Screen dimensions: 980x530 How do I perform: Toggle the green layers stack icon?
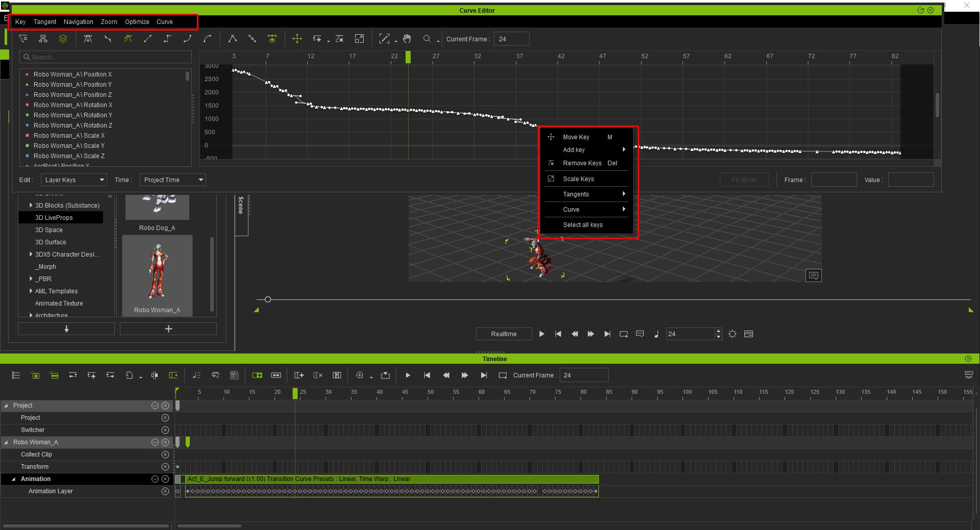tap(63, 39)
